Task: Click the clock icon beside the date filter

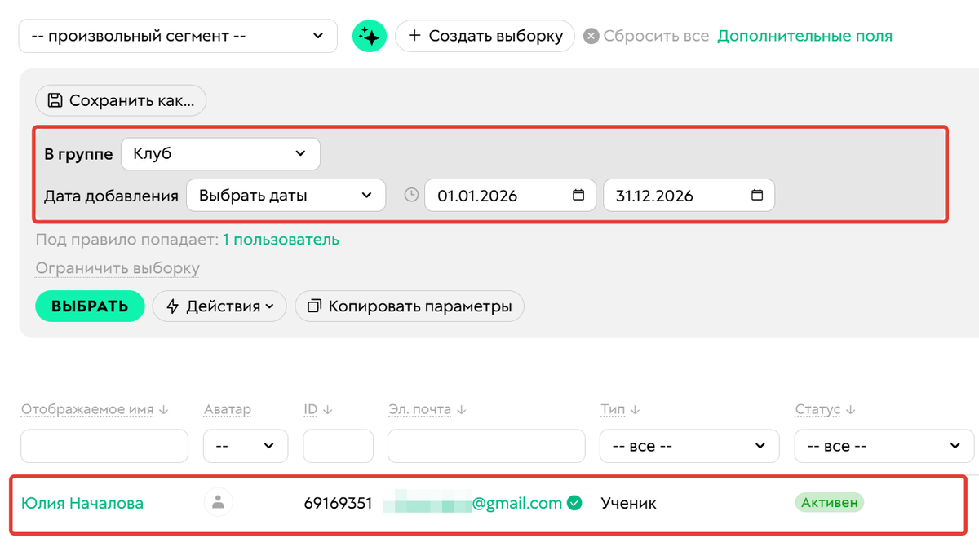Action: (x=411, y=195)
